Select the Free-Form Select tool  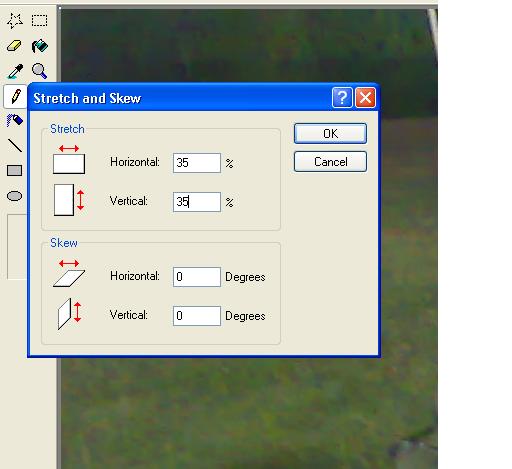tap(15, 21)
